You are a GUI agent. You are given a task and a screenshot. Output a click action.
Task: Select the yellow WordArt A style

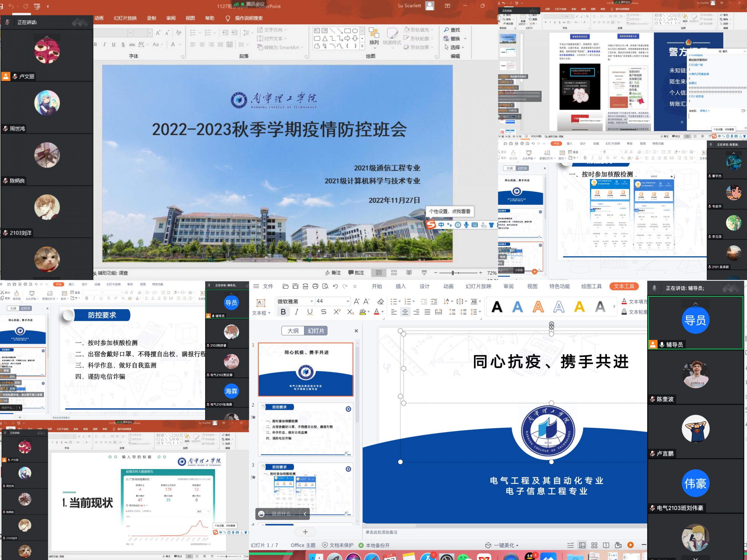pos(579,307)
